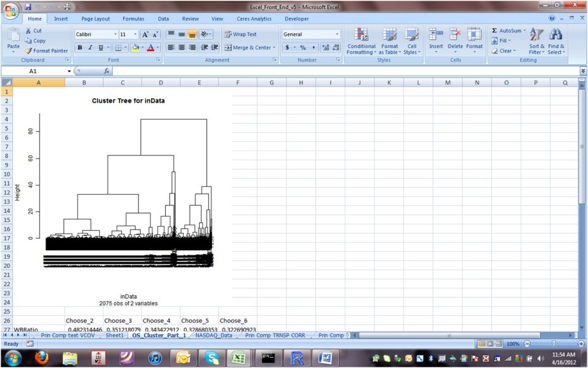
Task: Open Sort & Filter menu
Action: click(537, 41)
